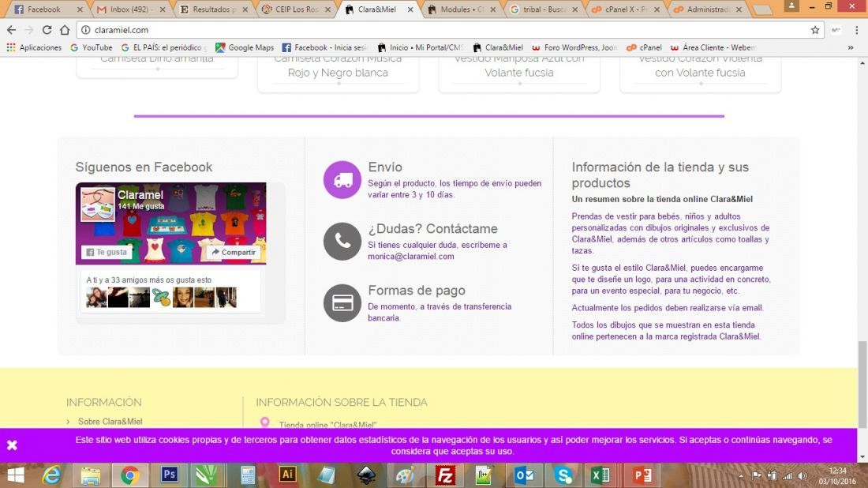Viewport: 868px width, 488px height.
Task: Open the Foro WordPress bookmark
Action: pyautogui.click(x=574, y=47)
